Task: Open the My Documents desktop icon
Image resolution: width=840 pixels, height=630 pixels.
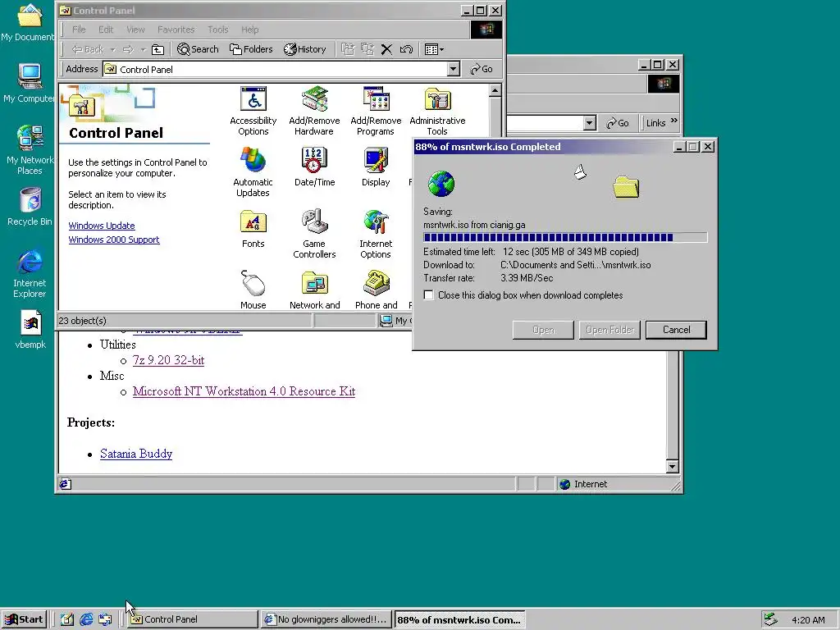Action: 29,21
